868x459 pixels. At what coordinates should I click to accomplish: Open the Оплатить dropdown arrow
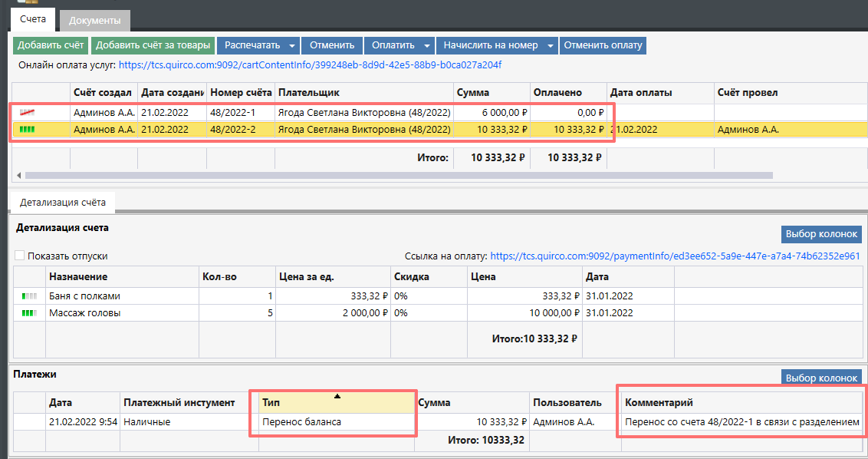[427, 45]
